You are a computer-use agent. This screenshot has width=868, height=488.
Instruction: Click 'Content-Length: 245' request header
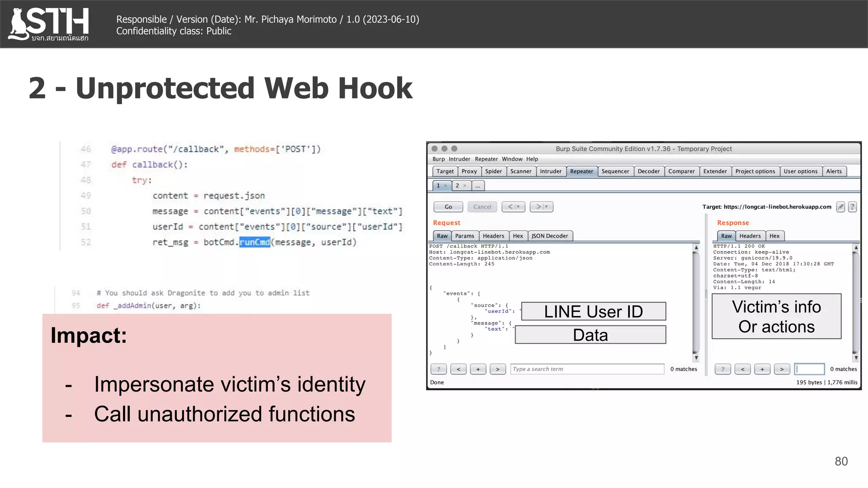462,264
